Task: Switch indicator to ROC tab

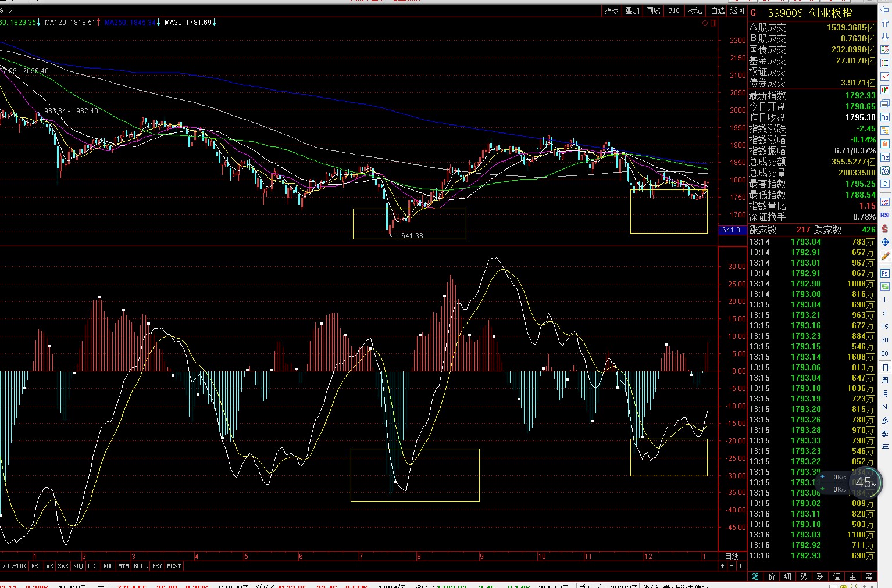Action: [x=108, y=566]
